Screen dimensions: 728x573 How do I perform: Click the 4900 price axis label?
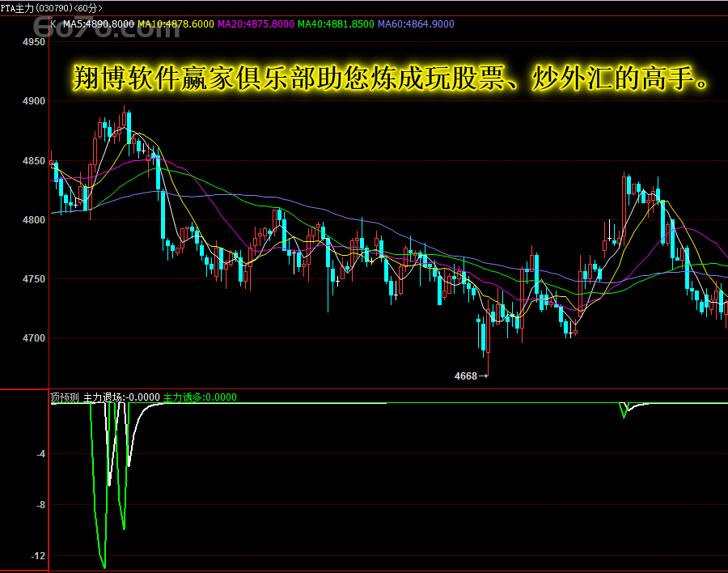tap(34, 101)
